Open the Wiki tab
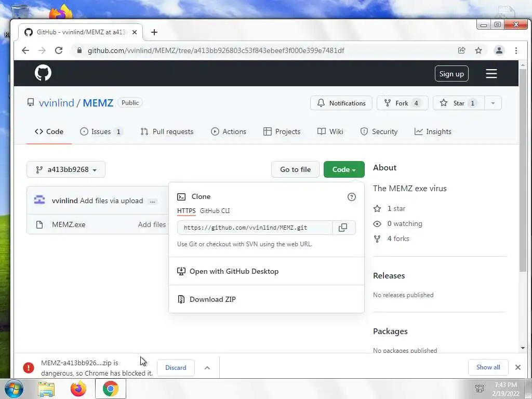 coord(330,131)
